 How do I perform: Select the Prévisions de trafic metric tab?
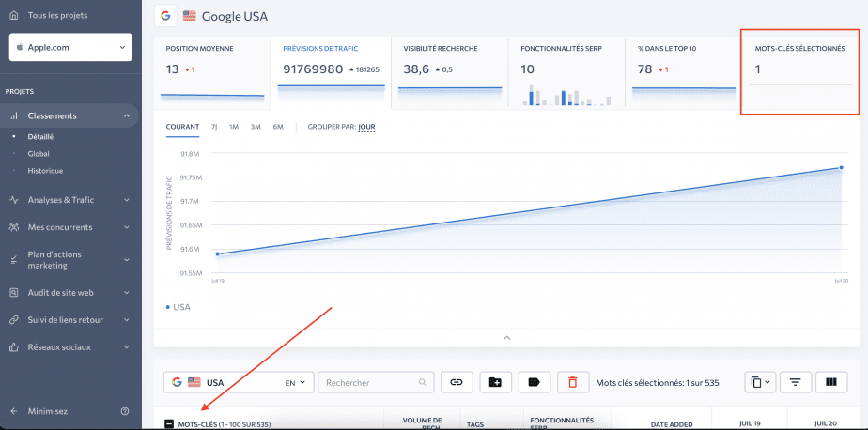[331, 73]
